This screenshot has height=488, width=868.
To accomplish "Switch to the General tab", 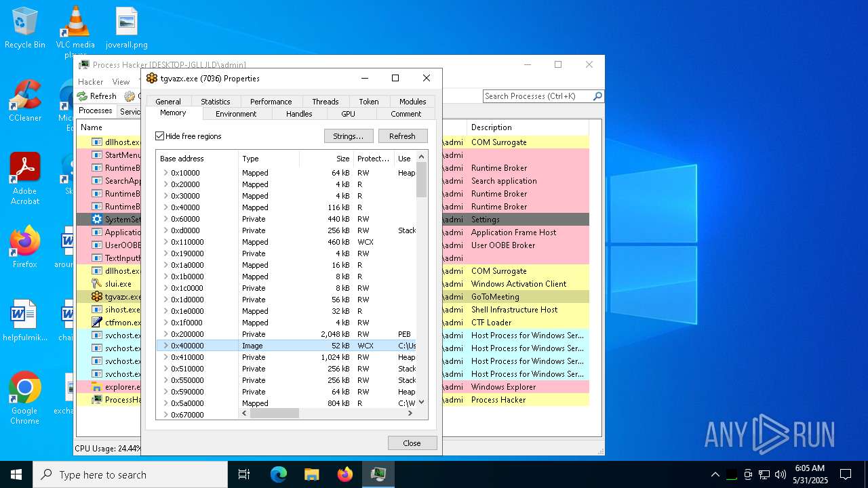I will 168,102.
